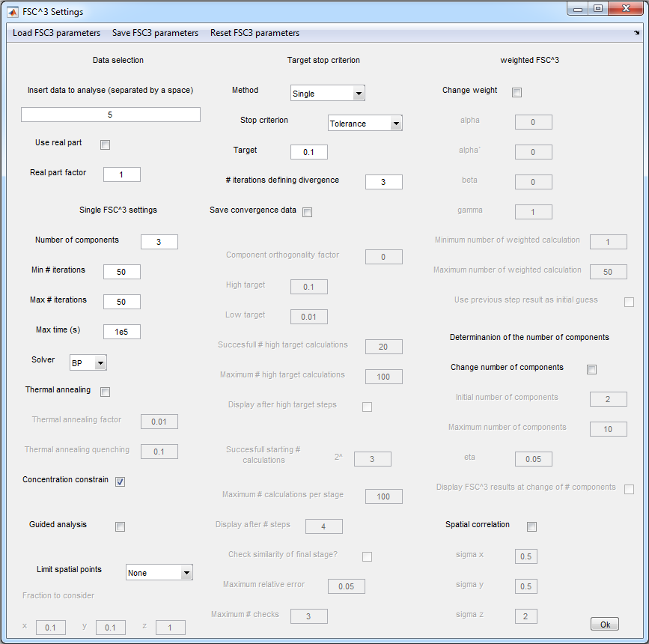
Task: Maximize the FSC^3 Settings window
Action: (x=597, y=9)
